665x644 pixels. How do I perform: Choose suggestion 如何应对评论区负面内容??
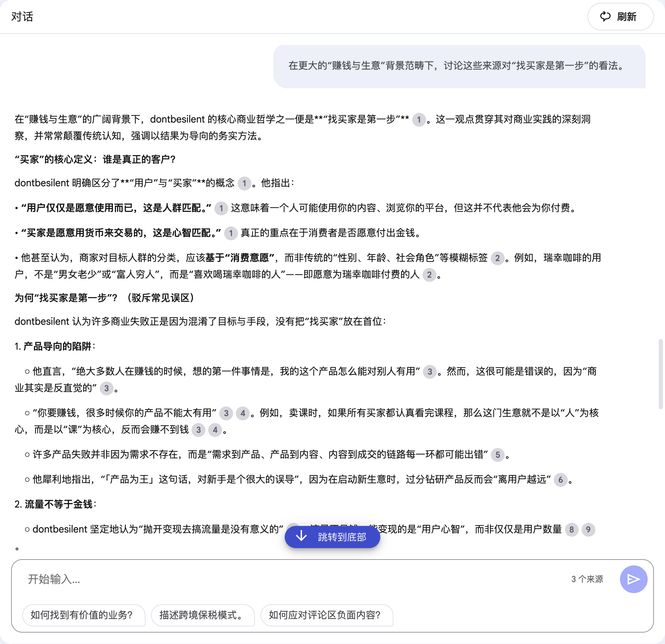327,615
